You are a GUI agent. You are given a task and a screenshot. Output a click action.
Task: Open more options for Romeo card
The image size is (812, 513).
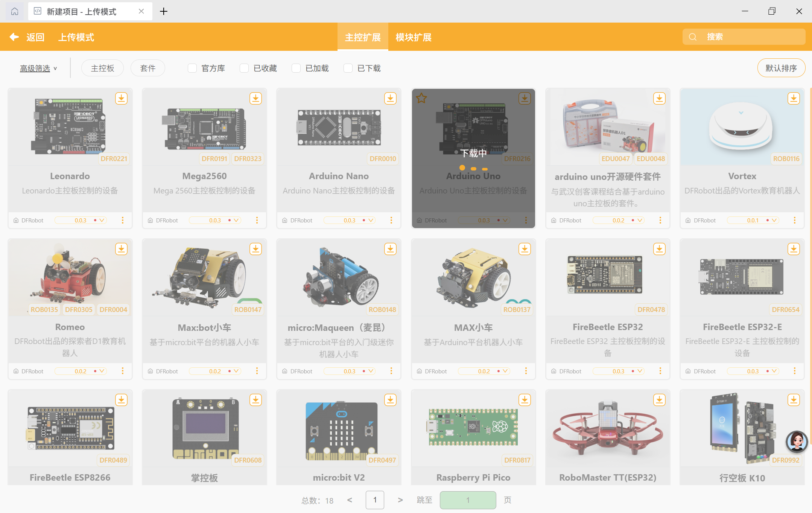[x=123, y=371]
